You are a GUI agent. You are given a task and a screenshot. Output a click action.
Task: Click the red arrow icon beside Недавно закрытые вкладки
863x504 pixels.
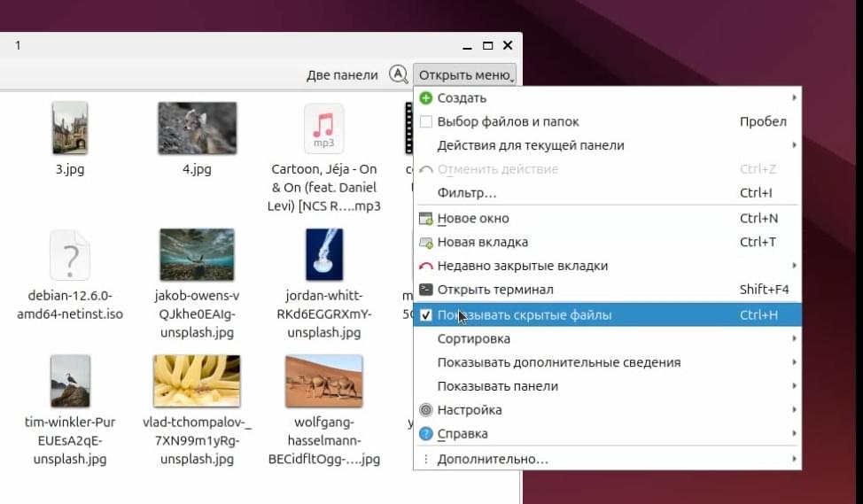pyautogui.click(x=426, y=267)
